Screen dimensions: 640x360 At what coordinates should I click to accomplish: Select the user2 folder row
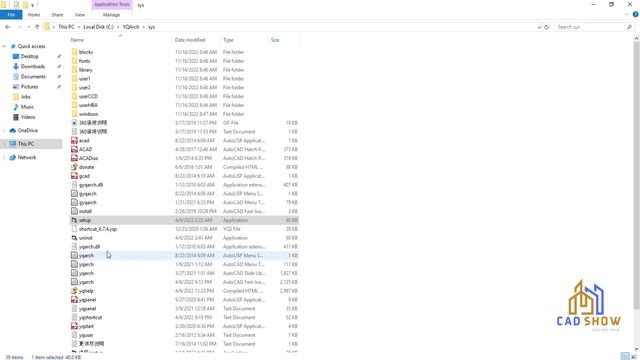[184, 87]
